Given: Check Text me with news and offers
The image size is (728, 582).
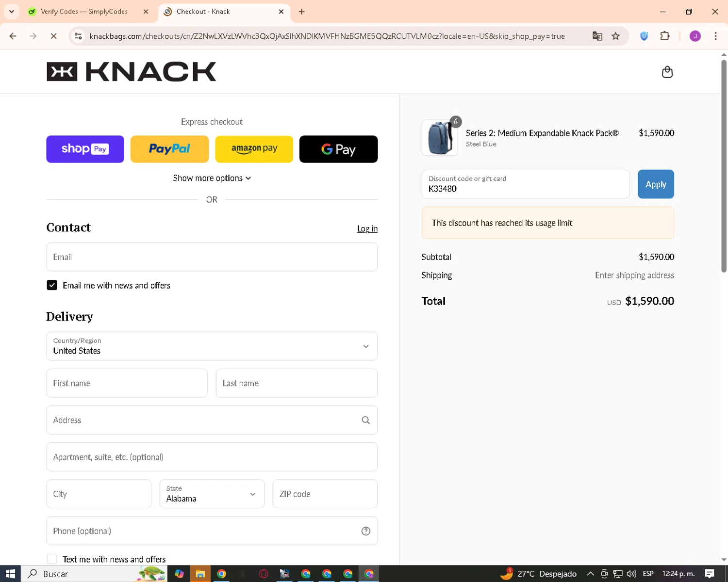Looking at the screenshot, I should tap(52, 559).
